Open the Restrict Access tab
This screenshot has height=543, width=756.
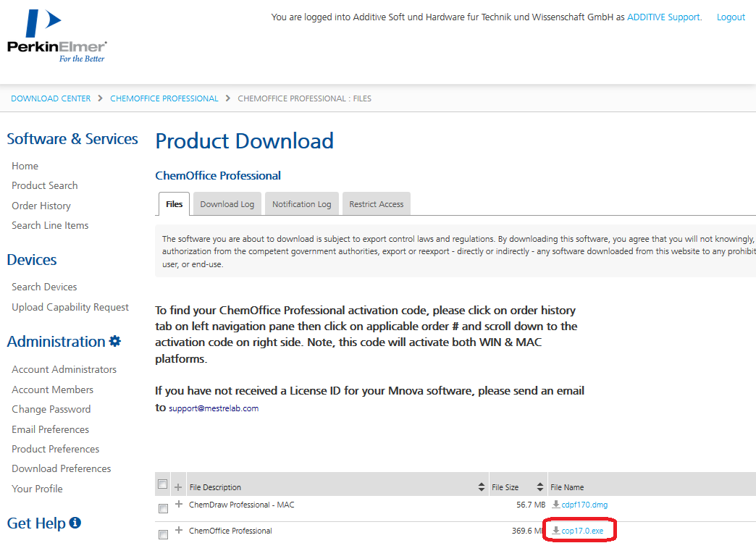tap(377, 204)
